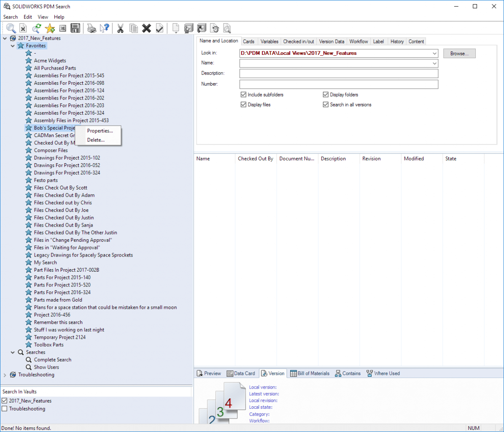
Task: Open the Where Used tab
Action: pyautogui.click(x=383, y=373)
